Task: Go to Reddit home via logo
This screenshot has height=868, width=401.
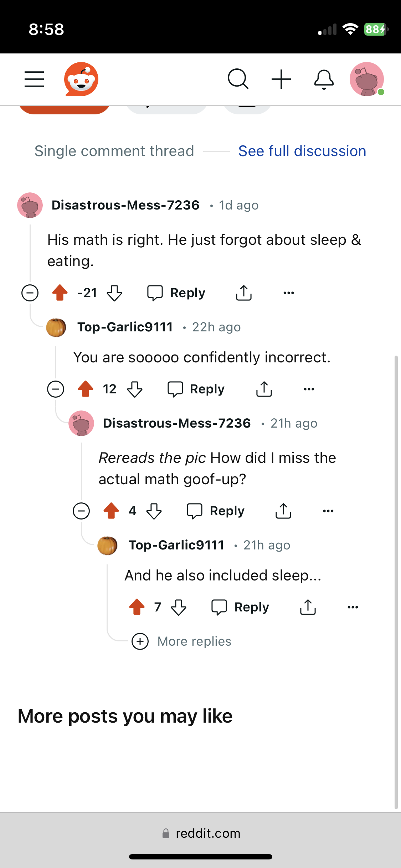Action: click(81, 79)
